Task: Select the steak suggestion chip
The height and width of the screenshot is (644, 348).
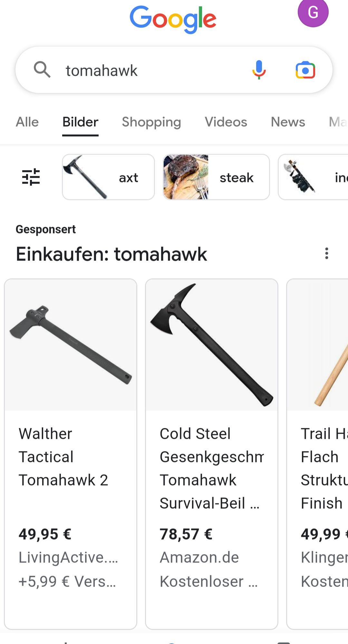Action: point(216,177)
